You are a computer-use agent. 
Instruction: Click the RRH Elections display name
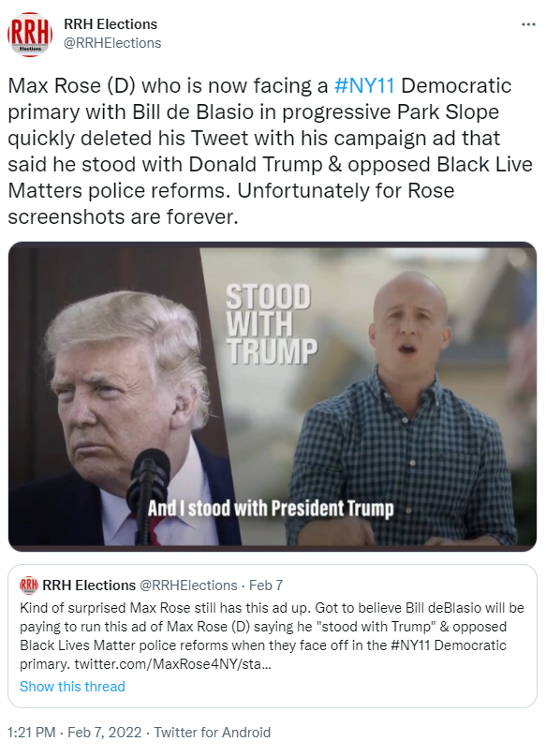111,24
